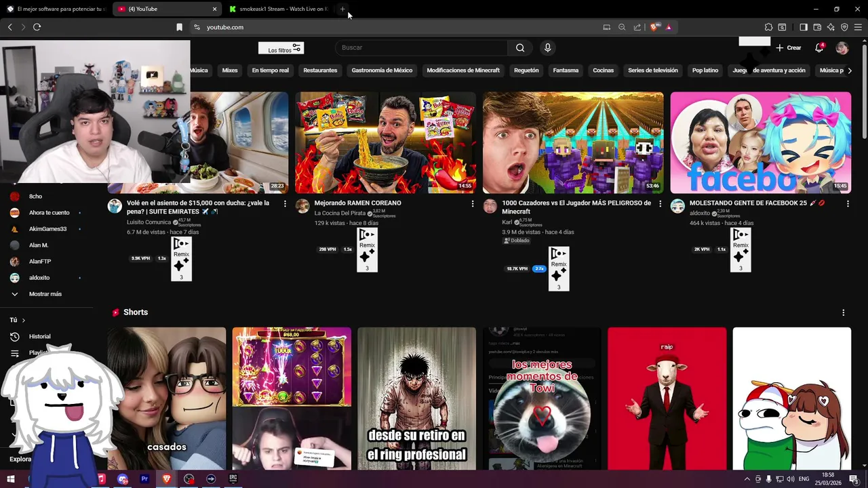
Task: Select the Reguetón chip
Action: (x=526, y=70)
